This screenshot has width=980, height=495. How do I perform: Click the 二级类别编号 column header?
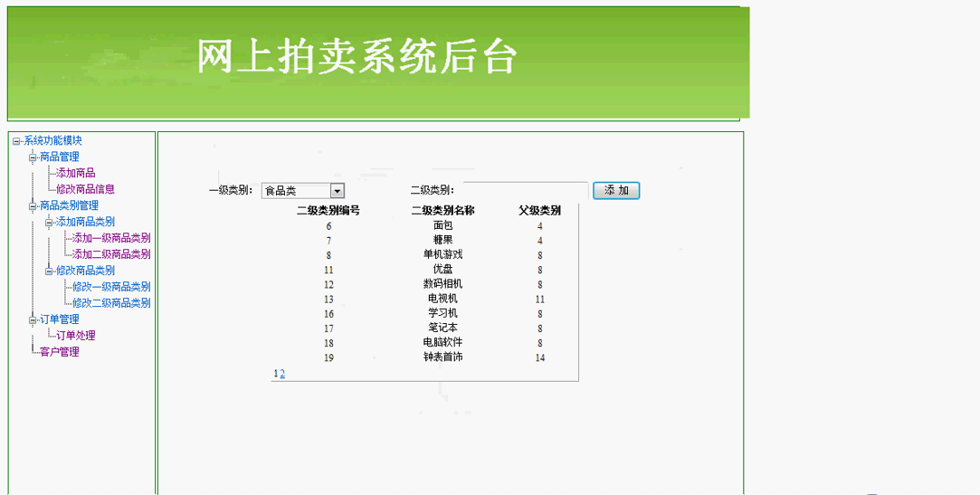click(x=328, y=211)
